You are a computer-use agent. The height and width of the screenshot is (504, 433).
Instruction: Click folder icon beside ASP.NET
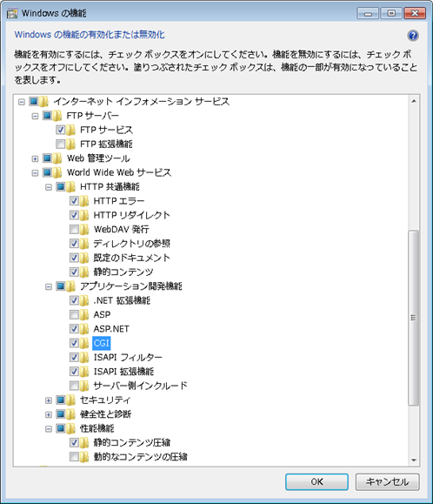84,328
